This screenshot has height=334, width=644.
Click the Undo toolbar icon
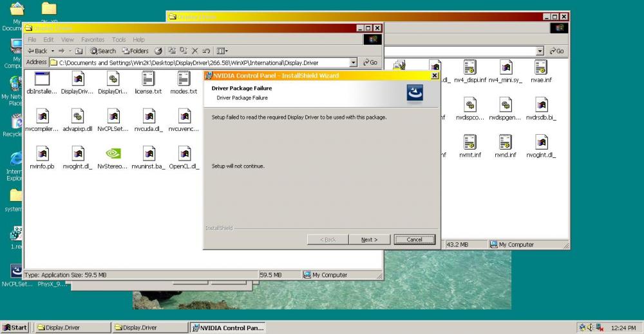point(206,51)
